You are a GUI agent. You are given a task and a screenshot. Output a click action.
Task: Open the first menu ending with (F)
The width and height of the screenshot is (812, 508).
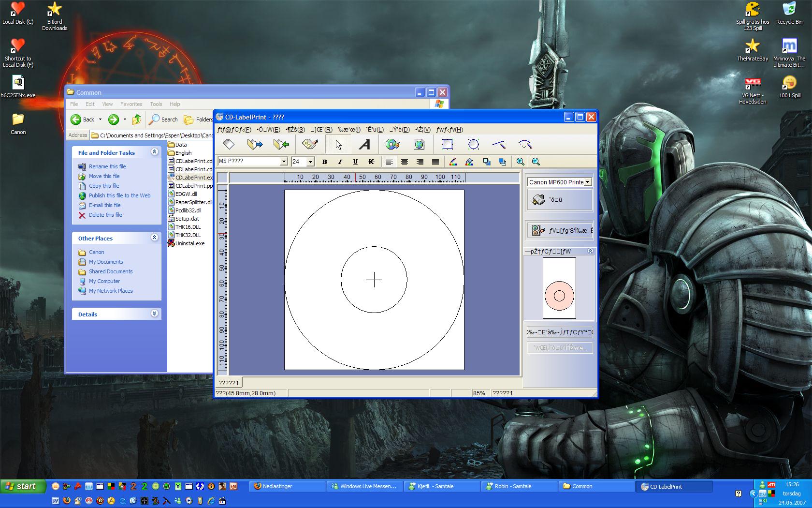(x=234, y=130)
